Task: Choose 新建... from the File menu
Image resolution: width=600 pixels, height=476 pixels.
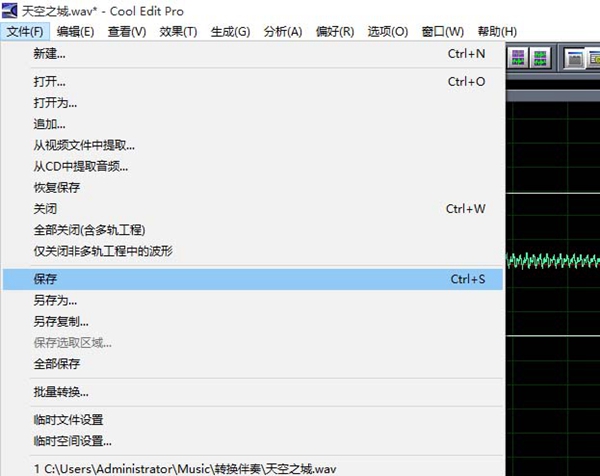Action: click(x=253, y=54)
